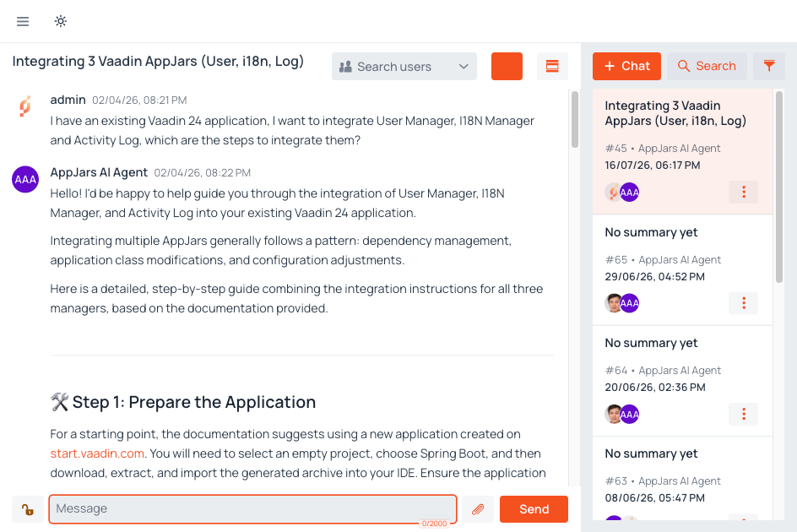Screen dimensions: 797x532
Task: Open three-dot menu for chat #65
Action: [x=743, y=303]
